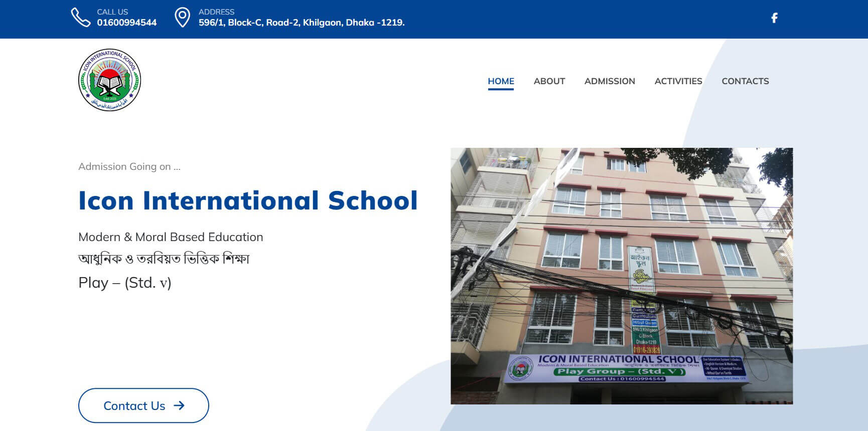Viewport: 868px width, 431px height.
Task: Open the ABOUT menu item
Action: click(x=549, y=81)
